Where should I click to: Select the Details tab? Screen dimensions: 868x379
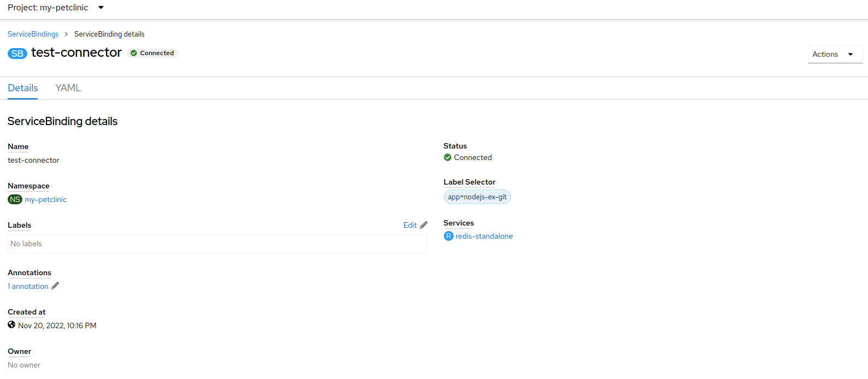tap(23, 88)
